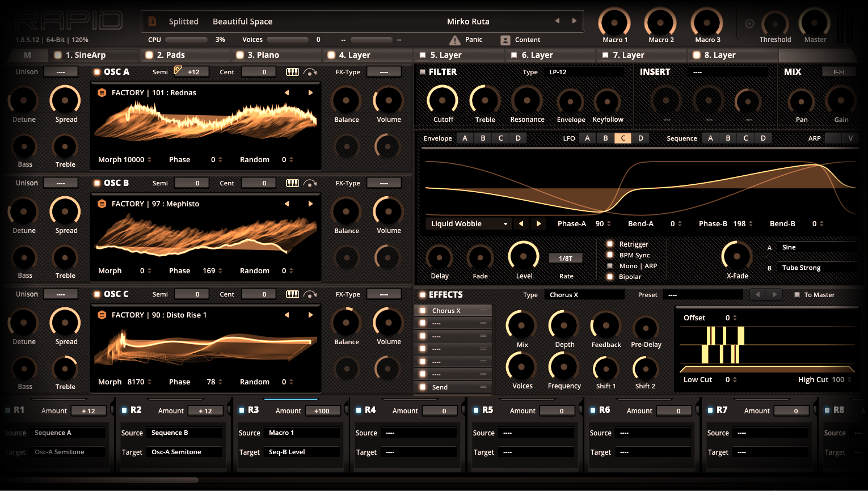Open OSC C wavetable menu icon
The image size is (868, 491).
point(102,315)
